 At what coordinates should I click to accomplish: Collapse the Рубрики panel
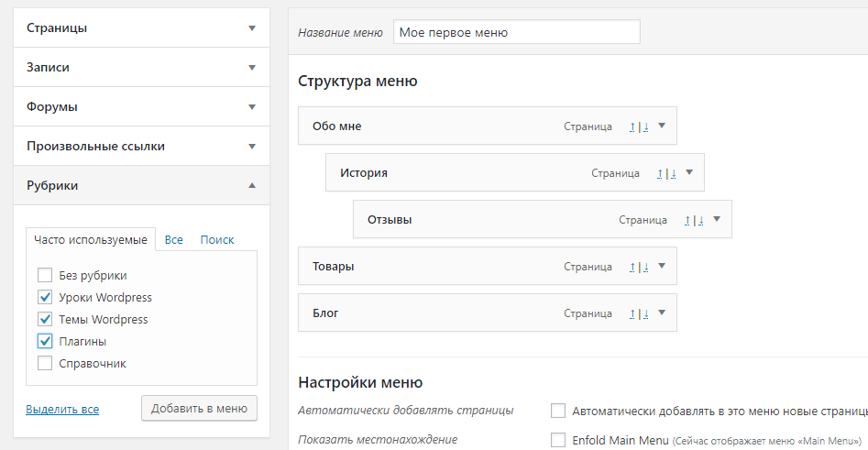tap(252, 185)
